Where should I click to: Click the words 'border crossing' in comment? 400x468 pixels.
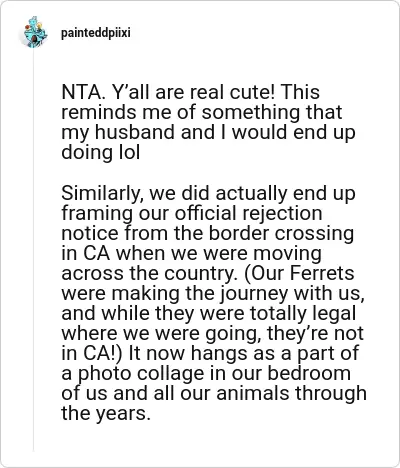pos(281,233)
